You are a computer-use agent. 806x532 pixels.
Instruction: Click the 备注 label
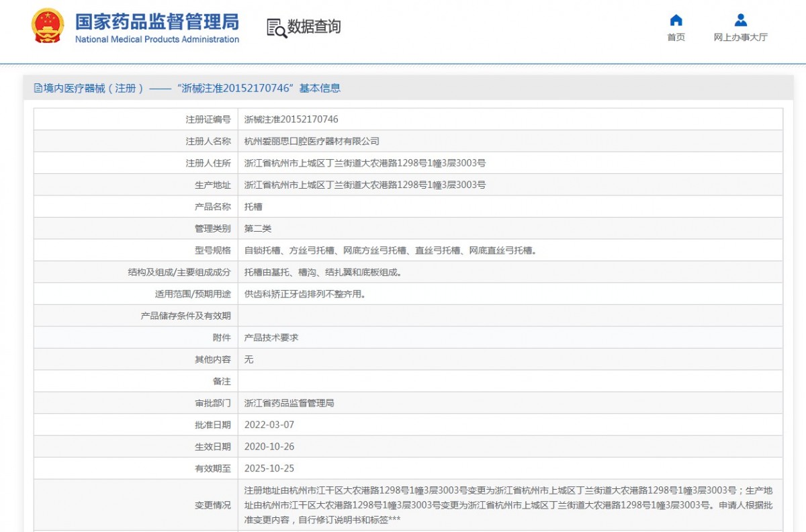tap(222, 382)
